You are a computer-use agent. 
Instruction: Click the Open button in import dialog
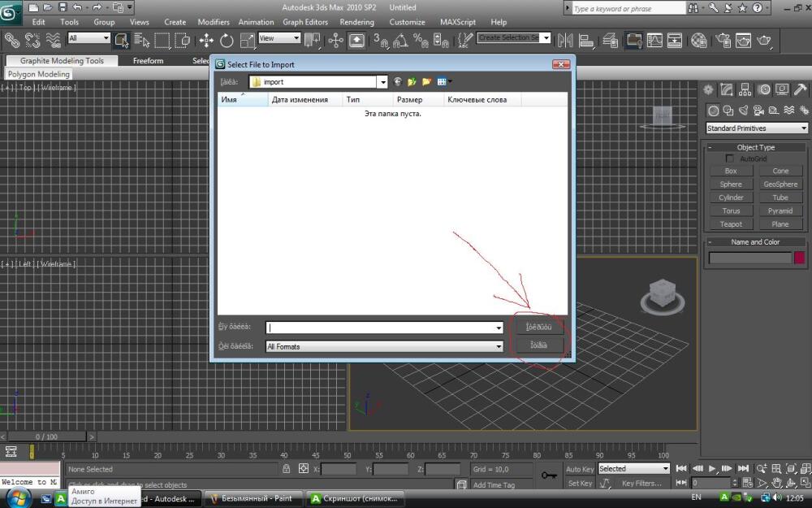[538, 327]
